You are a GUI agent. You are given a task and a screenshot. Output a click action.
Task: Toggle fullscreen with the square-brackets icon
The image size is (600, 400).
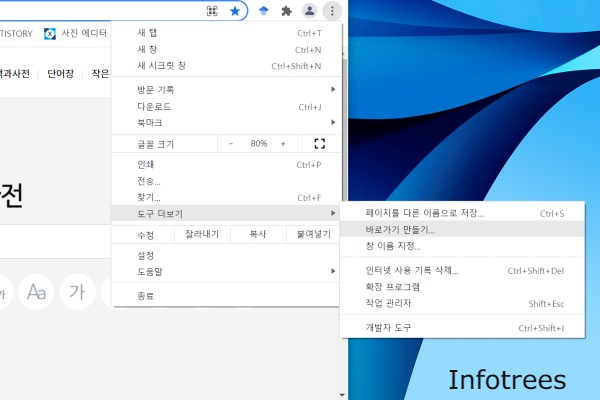(320, 144)
